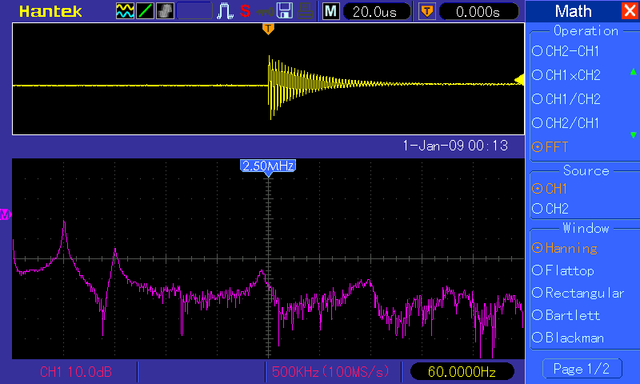Viewport: 640px width, 384px height.
Task: Click the 500KHz (100MS/s) readout
Action: [x=331, y=372]
